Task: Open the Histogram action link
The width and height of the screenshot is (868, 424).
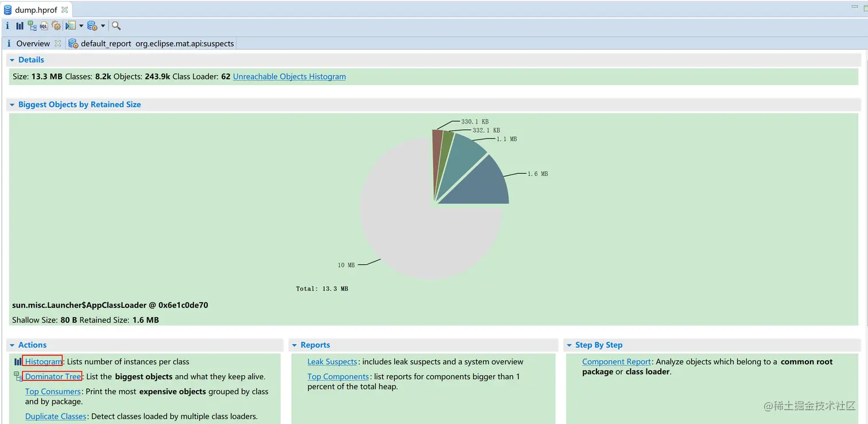Action: click(43, 361)
